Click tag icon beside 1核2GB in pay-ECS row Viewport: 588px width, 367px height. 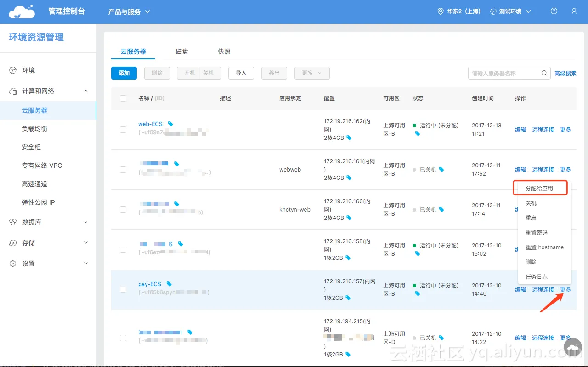[348, 298]
